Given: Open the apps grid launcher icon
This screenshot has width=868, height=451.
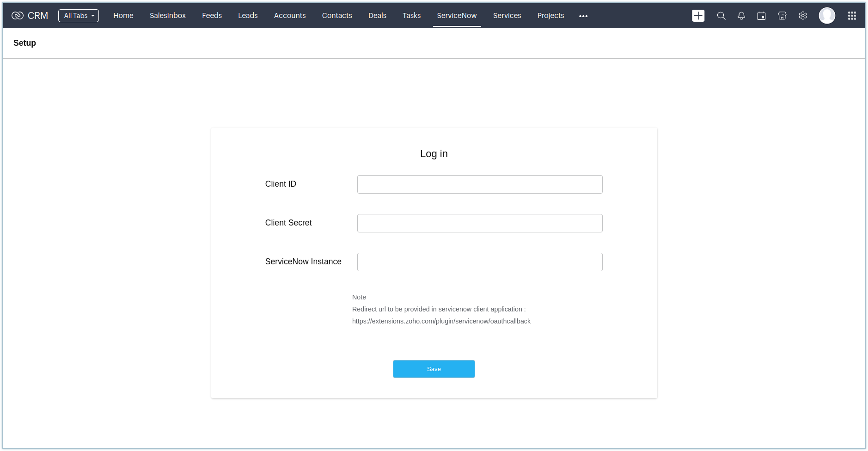Looking at the screenshot, I should pos(852,16).
